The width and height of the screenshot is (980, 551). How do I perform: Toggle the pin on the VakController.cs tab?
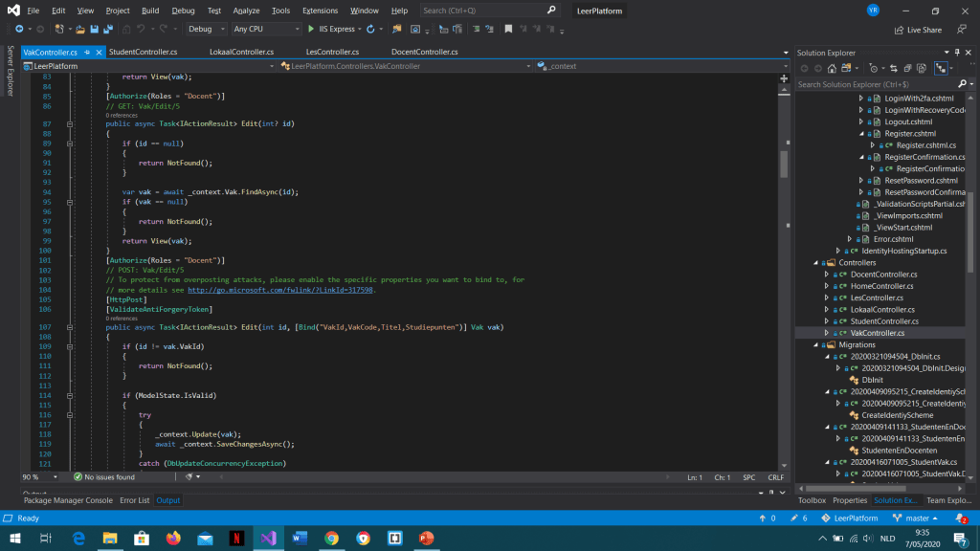86,52
